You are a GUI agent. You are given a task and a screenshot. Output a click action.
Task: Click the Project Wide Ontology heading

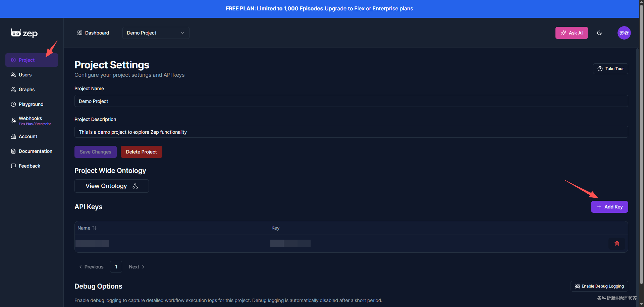pyautogui.click(x=110, y=171)
